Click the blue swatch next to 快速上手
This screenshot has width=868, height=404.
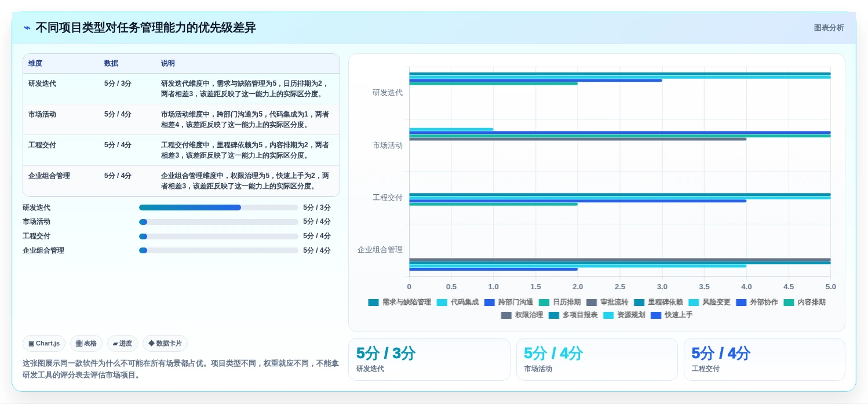point(656,315)
